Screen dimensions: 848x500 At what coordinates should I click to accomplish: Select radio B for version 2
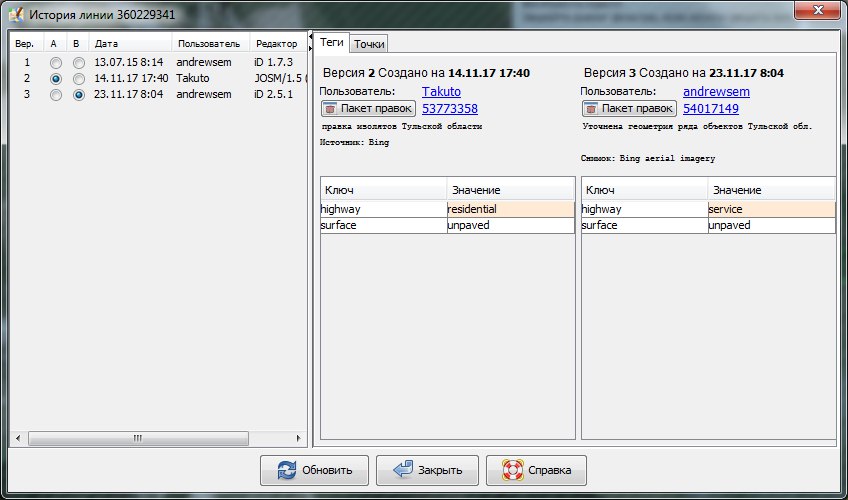78,78
